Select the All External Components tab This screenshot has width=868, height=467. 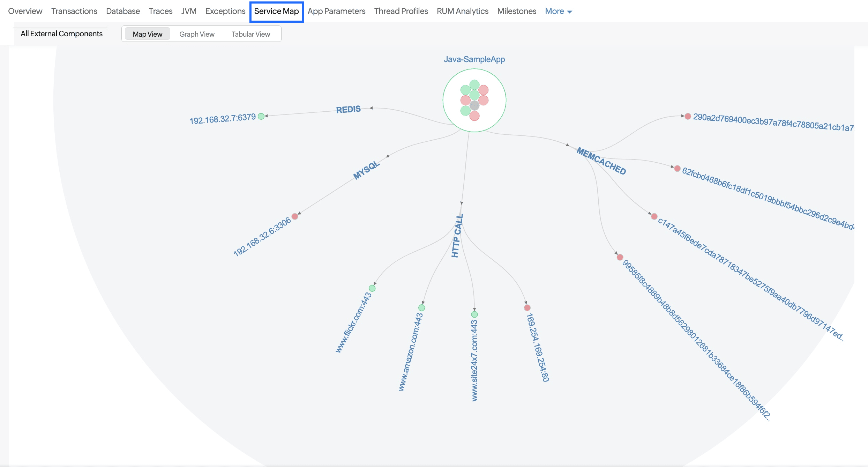pos(61,34)
